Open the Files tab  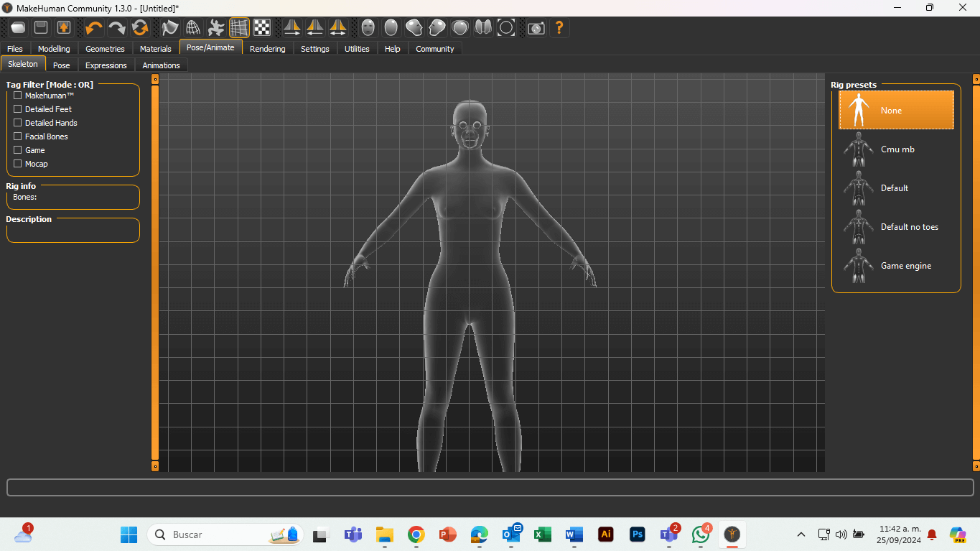15,49
